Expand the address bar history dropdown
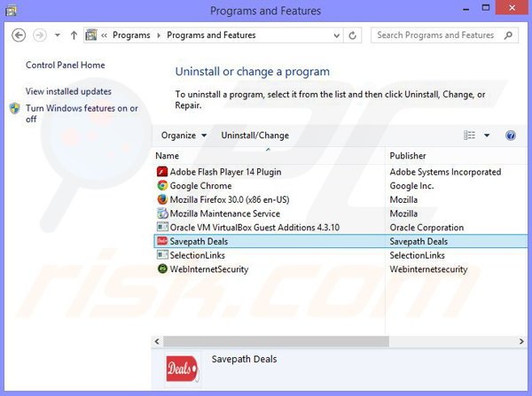Screen dimensions: 532x396 pos(336,35)
